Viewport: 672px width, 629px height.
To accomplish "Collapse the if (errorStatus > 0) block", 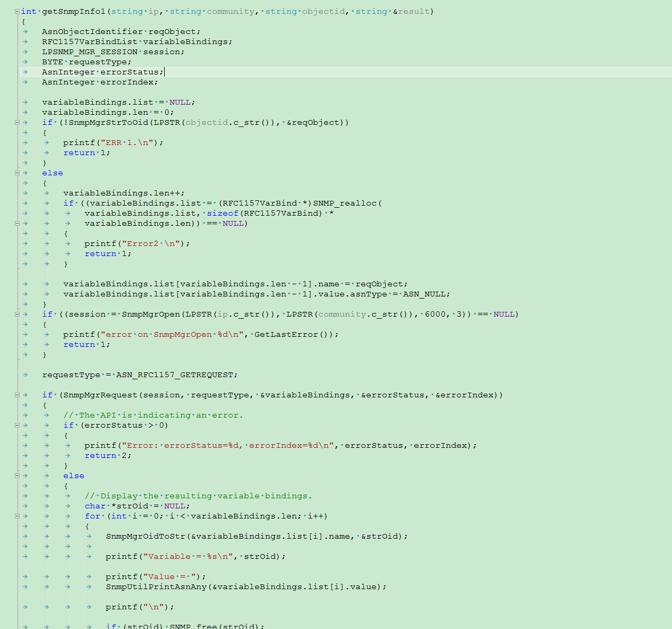I will pyautogui.click(x=17, y=425).
